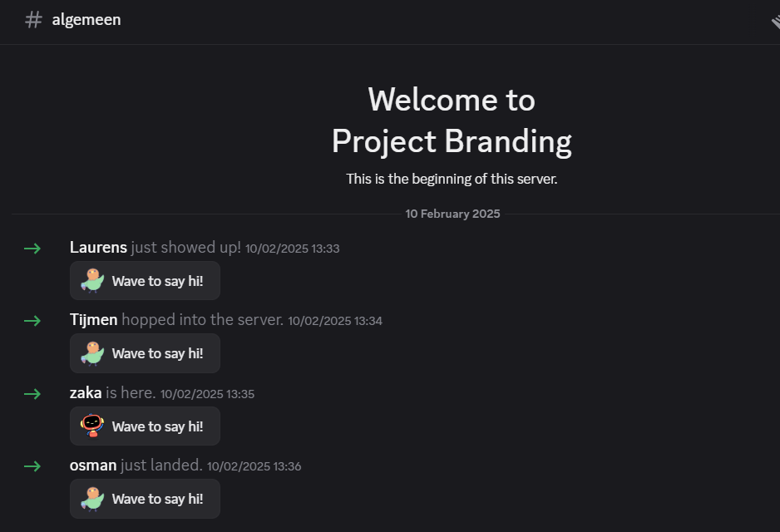Click the robot sticker under zaka's join message
This screenshot has width=780, height=532.
(92, 426)
